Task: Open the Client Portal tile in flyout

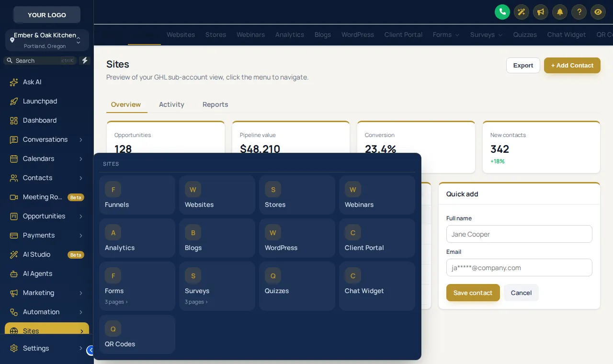Action: point(377,238)
